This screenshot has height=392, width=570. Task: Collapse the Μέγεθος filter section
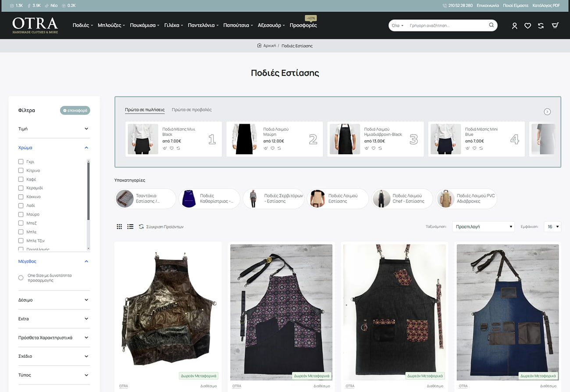(x=54, y=261)
